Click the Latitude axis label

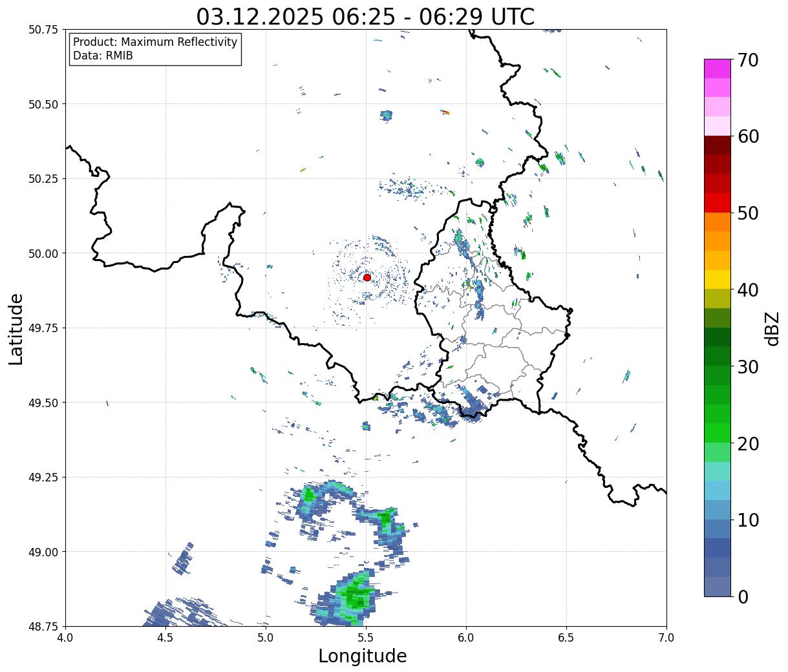click(16, 328)
